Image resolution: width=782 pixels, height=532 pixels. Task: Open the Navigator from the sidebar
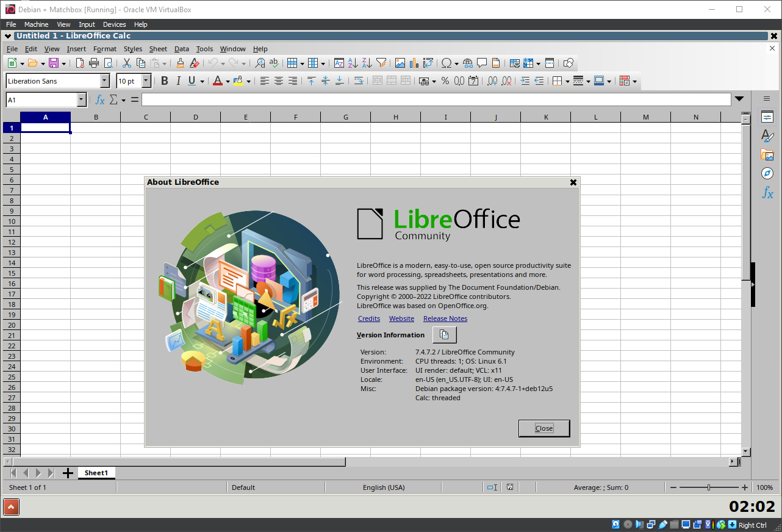point(767,173)
